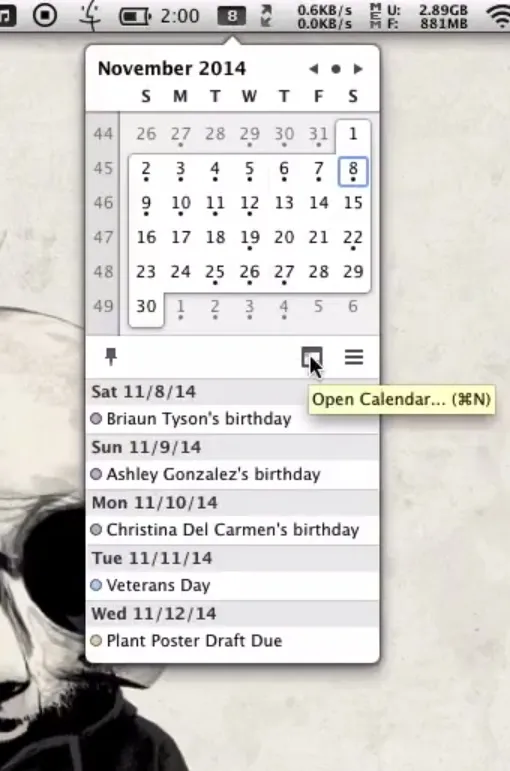
Task: Click the Wi-Fi status icon
Action: (x=498, y=16)
